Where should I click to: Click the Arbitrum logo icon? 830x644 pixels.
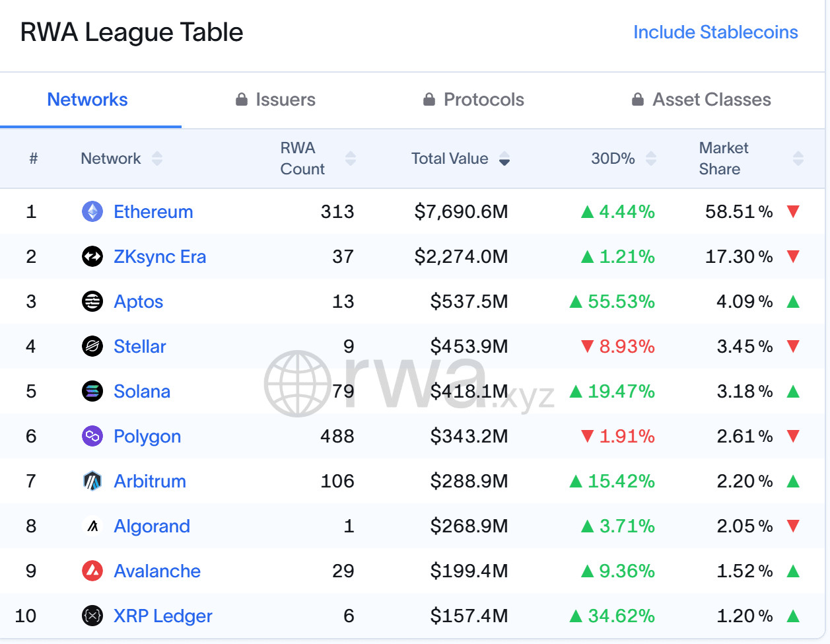click(92, 481)
